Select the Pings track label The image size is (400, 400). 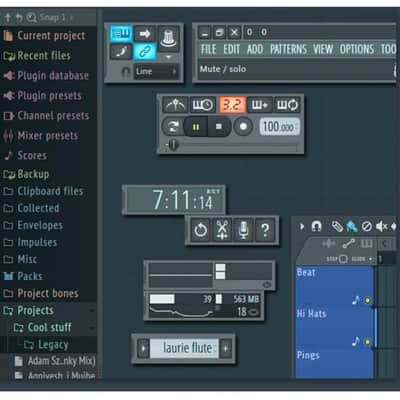pyautogui.click(x=308, y=355)
